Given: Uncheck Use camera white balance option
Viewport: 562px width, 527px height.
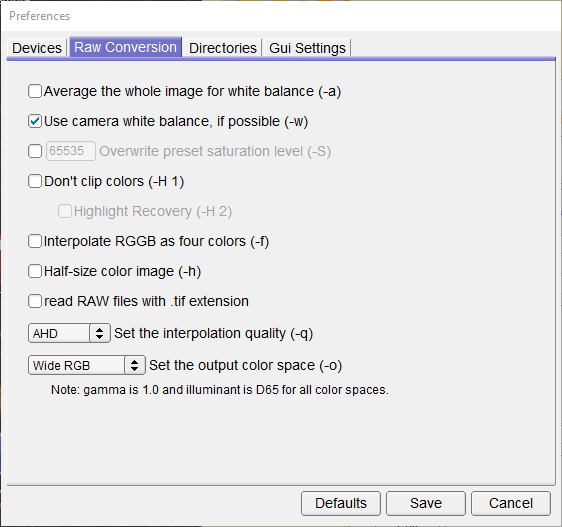Looking at the screenshot, I should pyautogui.click(x=35, y=121).
